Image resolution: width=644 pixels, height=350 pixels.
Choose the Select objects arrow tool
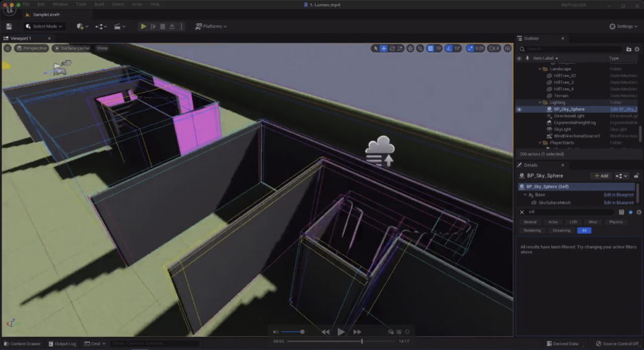(x=375, y=48)
